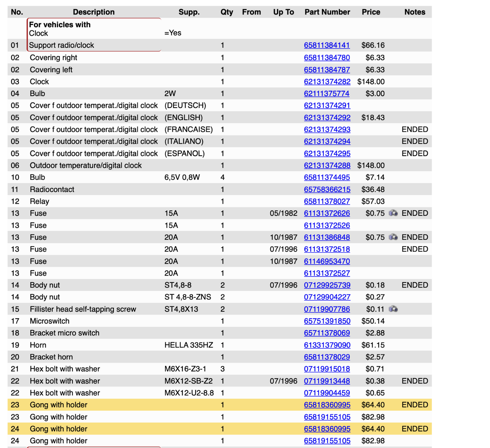490x448 pixels.
Task: Select the 05/1982 Up To date
Action: pos(283,213)
